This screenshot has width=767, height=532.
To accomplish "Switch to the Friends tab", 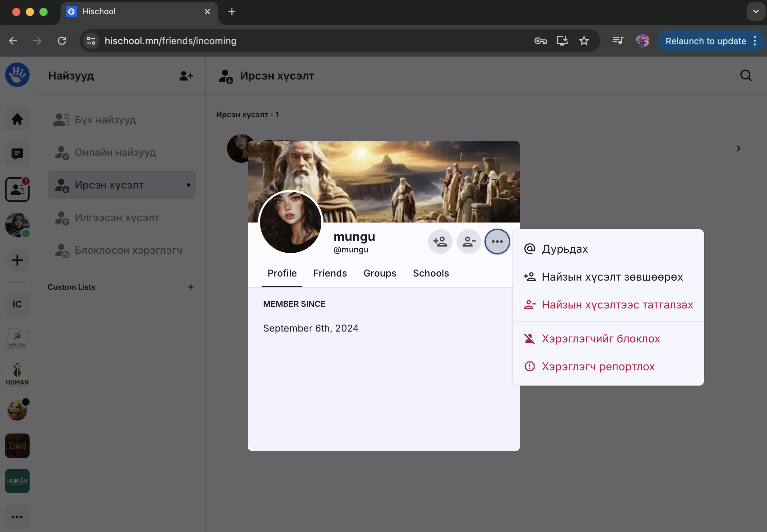I will [x=330, y=273].
